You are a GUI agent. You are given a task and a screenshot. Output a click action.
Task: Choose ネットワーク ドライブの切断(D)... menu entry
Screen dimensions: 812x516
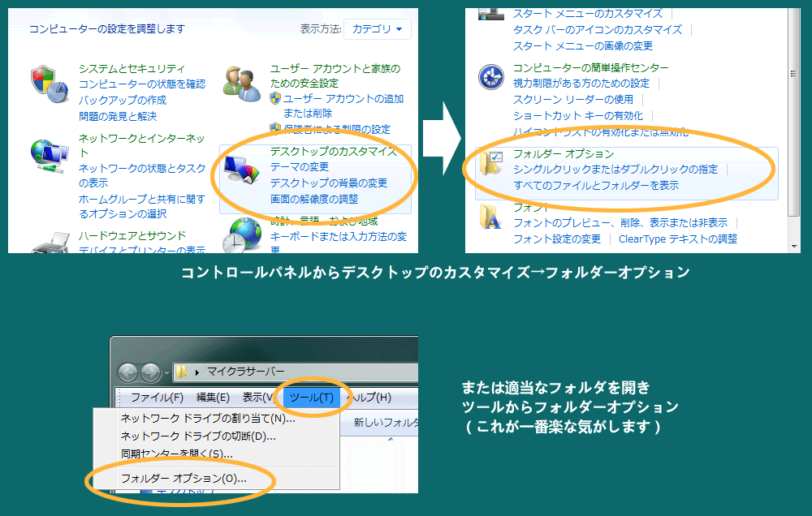[198, 436]
